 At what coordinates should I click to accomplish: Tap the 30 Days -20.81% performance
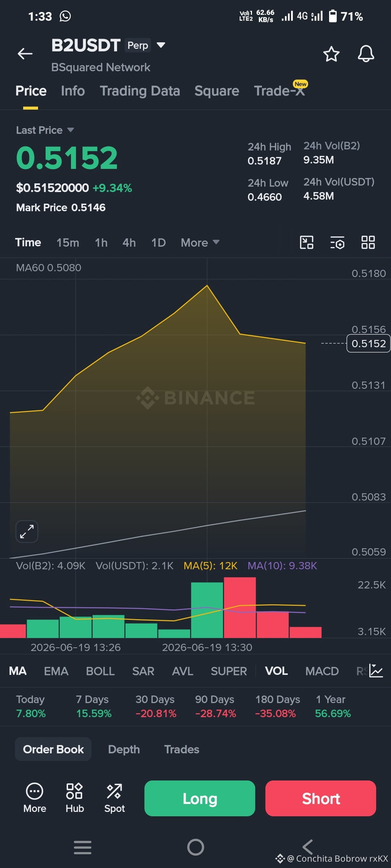click(x=156, y=706)
